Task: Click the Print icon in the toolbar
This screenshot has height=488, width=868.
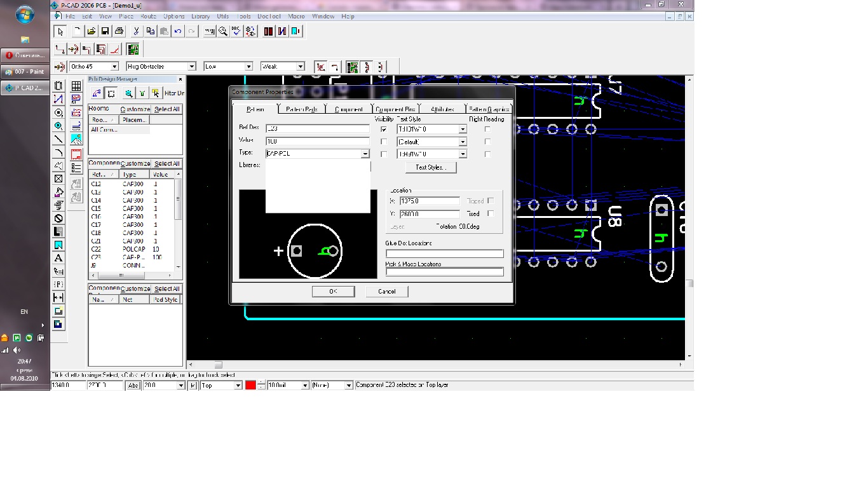Action: (x=119, y=31)
